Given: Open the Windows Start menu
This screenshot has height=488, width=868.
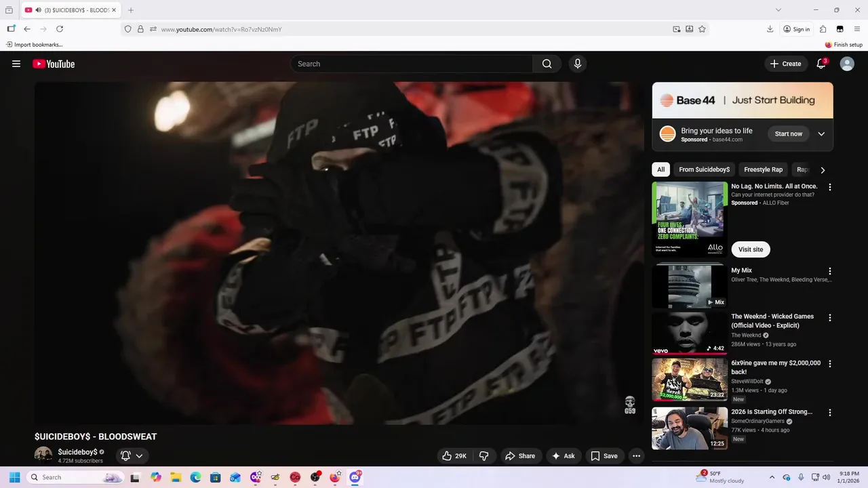Looking at the screenshot, I should click(x=14, y=477).
